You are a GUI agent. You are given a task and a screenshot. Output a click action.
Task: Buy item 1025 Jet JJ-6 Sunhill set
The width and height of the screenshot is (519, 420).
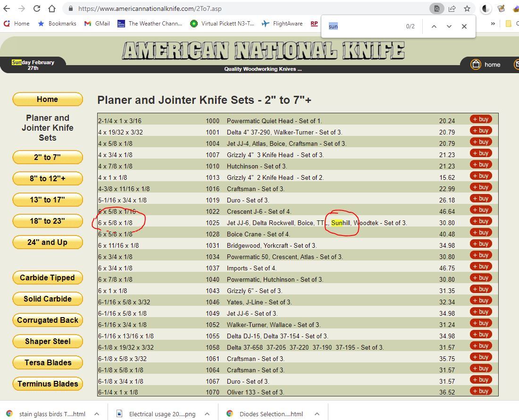[481, 221]
